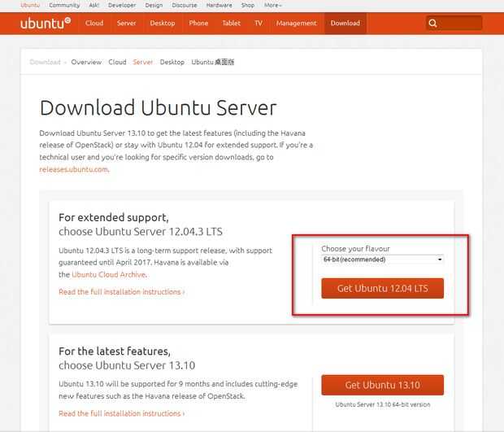Screen dimensions: 504x432
Task: Open Discourse link in top bar
Action: (x=185, y=5)
